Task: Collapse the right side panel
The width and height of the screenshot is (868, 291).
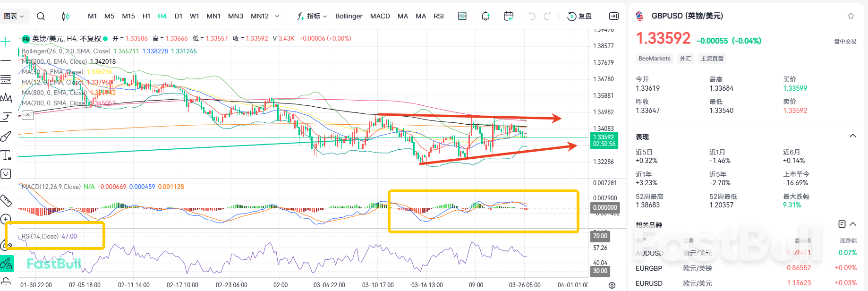Action: 614,16
